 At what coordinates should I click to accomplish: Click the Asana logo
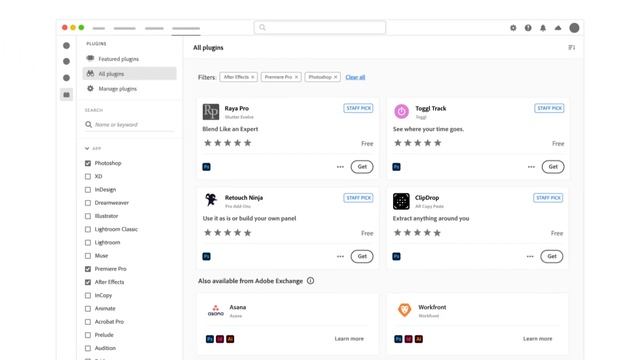[216, 311]
